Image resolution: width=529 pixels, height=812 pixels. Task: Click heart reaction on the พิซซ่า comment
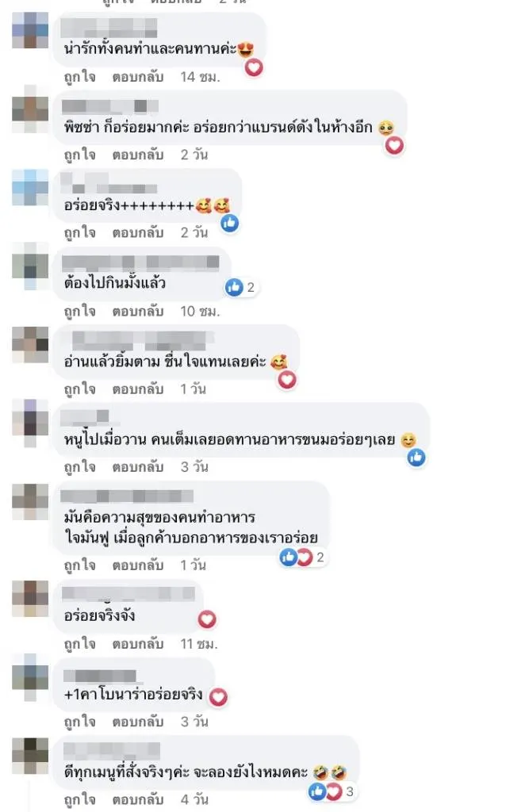(394, 146)
